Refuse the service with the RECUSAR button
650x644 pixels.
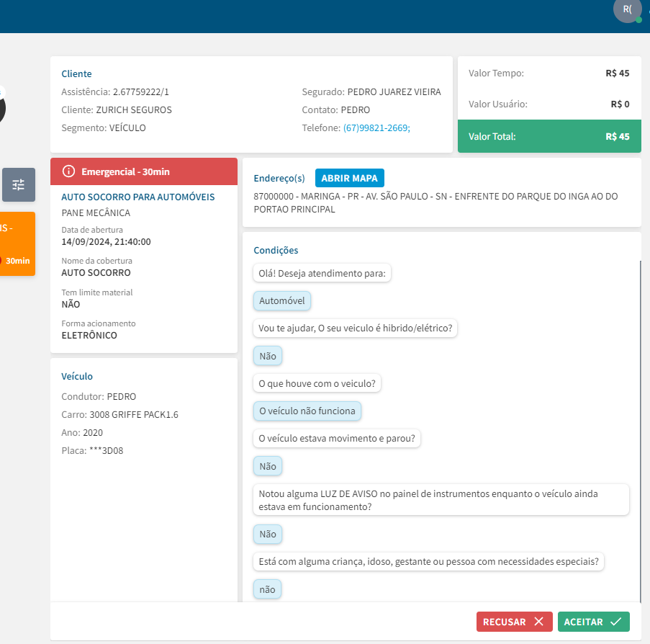coord(514,622)
